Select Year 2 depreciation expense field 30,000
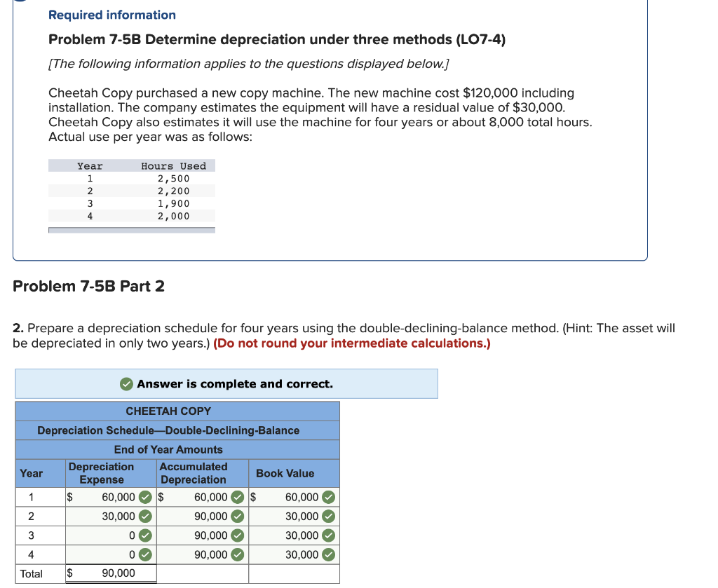 111,516
